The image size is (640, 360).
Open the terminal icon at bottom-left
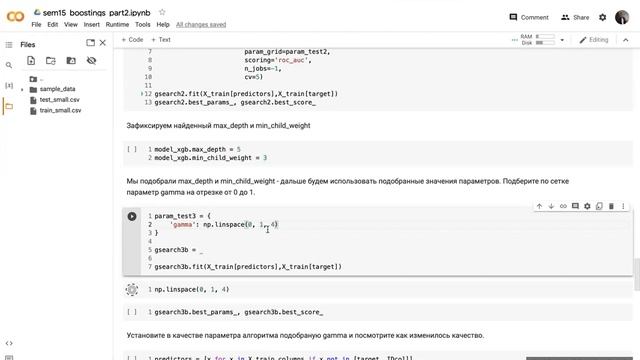coord(9,358)
